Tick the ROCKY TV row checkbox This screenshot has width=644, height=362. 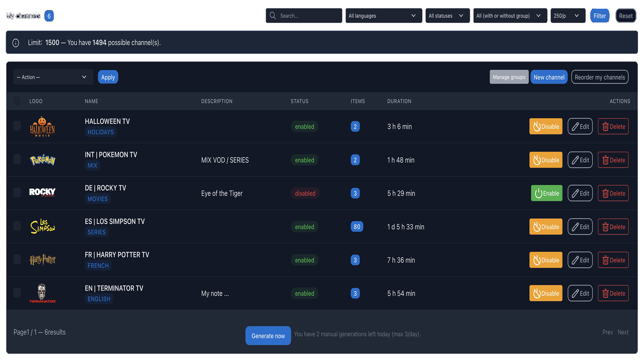pos(17,193)
